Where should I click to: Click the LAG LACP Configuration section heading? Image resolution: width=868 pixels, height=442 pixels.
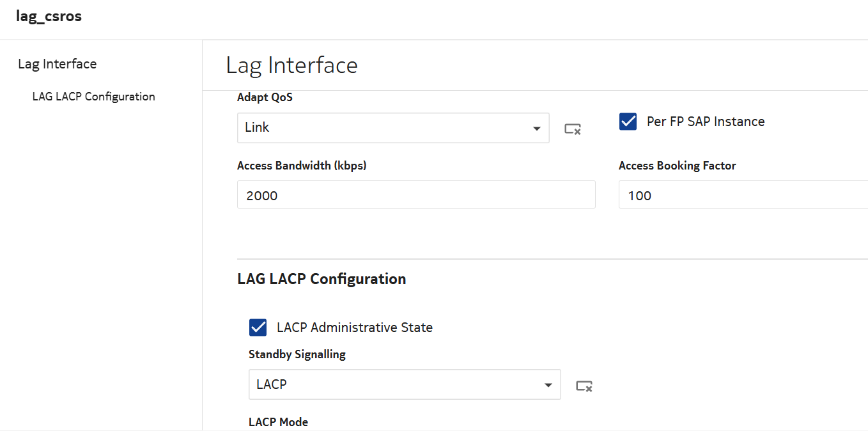[322, 279]
